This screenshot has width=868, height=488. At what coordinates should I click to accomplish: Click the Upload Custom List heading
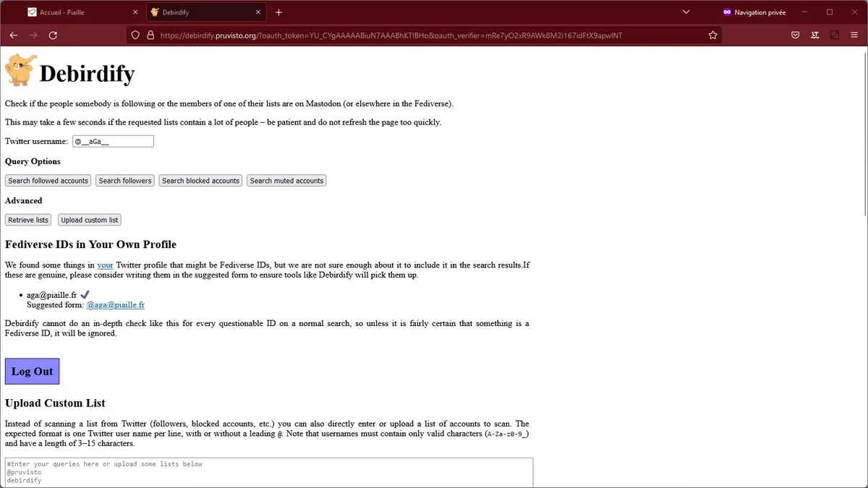[x=55, y=403]
